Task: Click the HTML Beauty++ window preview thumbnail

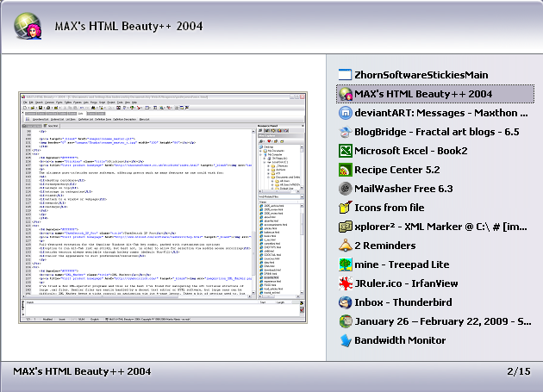Action: 163,208
